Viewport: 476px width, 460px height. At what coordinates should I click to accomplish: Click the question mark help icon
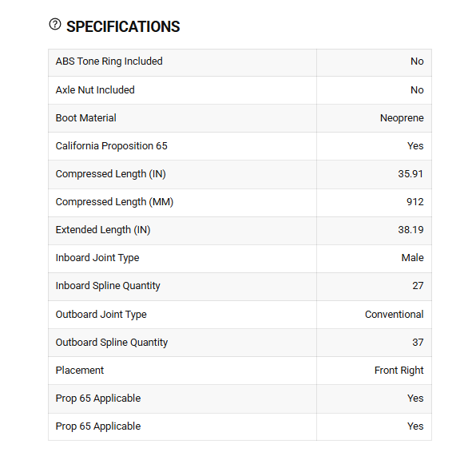55,24
